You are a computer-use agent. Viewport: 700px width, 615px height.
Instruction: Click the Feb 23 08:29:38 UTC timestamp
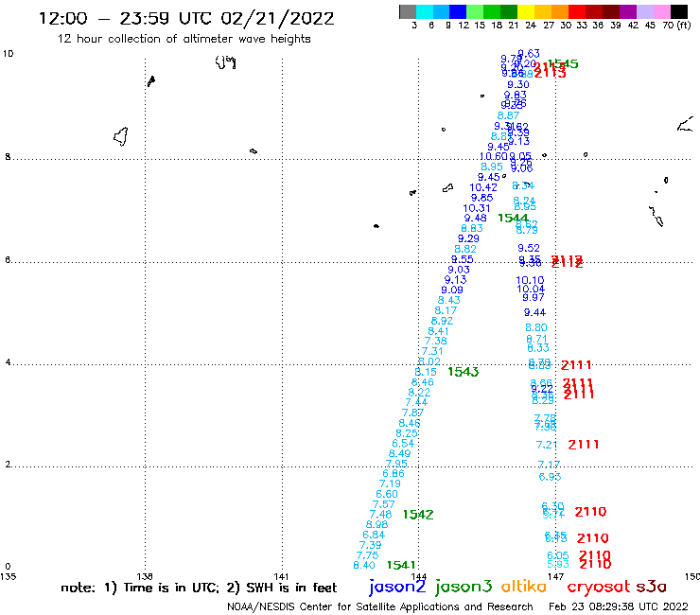(x=619, y=606)
